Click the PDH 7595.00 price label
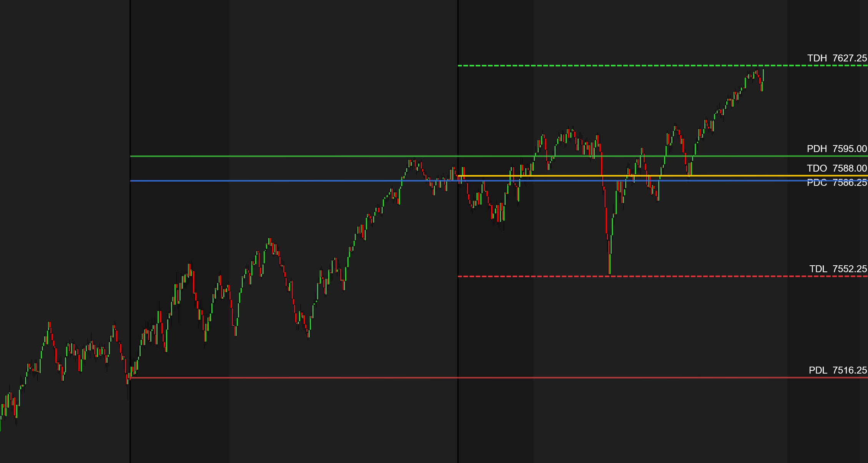 837,149
